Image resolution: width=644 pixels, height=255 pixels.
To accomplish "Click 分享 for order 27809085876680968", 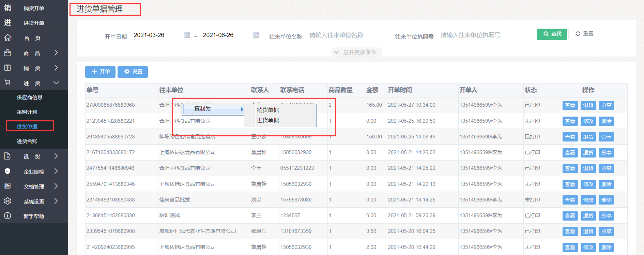I will tap(606, 105).
